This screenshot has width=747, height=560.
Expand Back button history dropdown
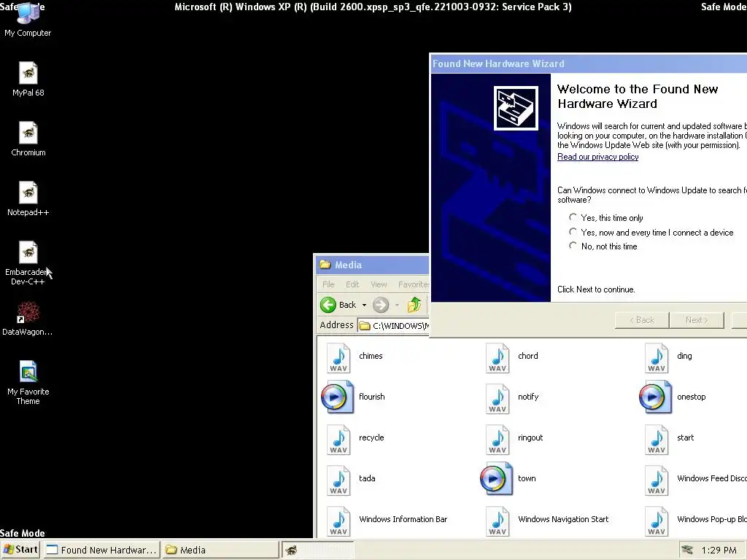point(364,306)
